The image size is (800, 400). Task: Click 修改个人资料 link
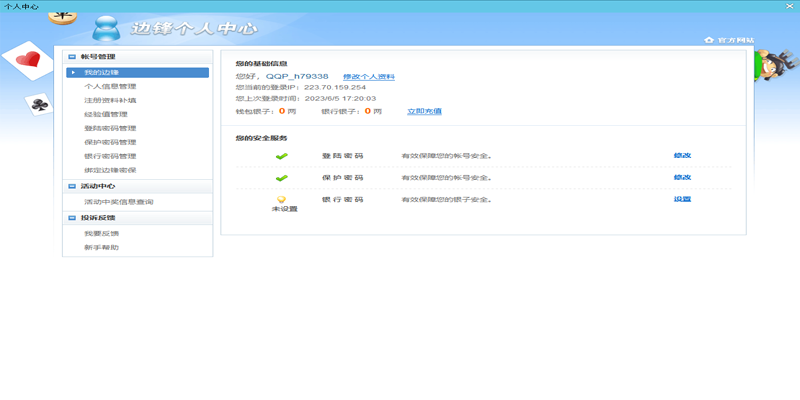click(369, 77)
